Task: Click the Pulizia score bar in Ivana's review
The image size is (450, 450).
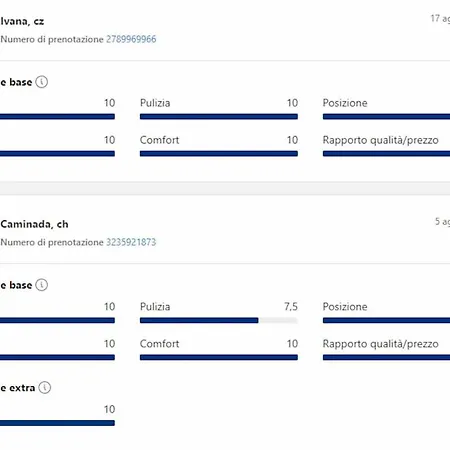Action: pyautogui.click(x=219, y=117)
